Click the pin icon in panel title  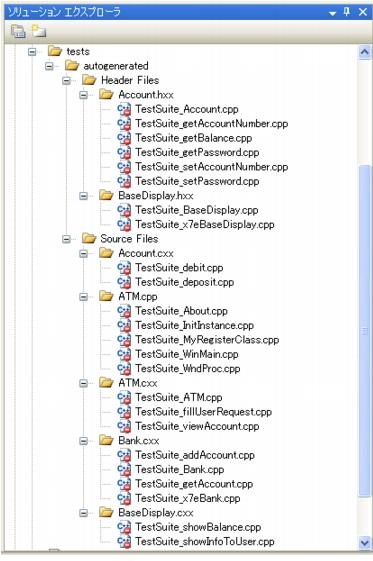point(347,12)
